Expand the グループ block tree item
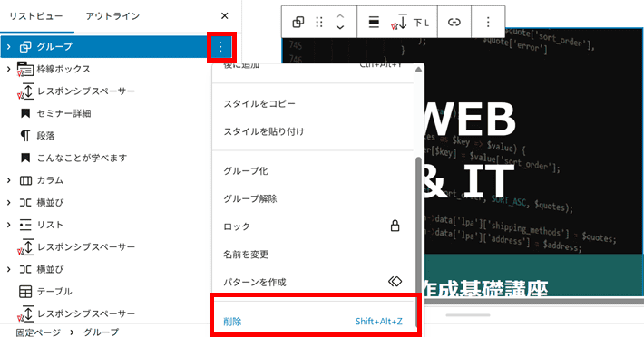Image resolution: width=644 pixels, height=337 pixels. click(x=9, y=47)
